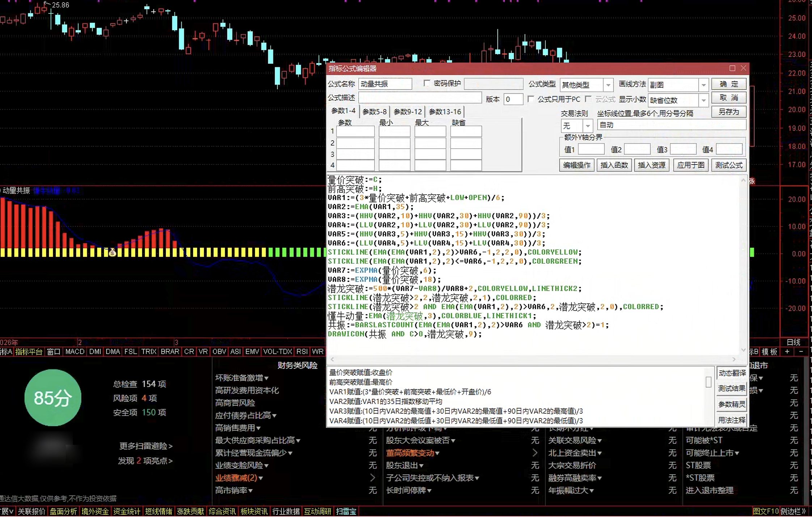Click the 侧边栏 toggle at bottom right
The image size is (812, 518).
pos(793,511)
